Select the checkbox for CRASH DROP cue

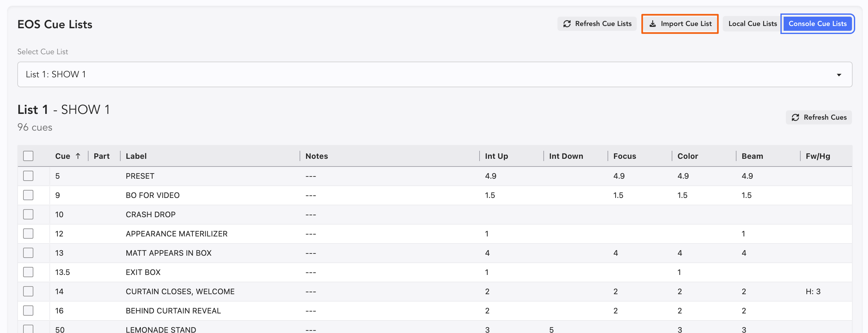pos(28,214)
